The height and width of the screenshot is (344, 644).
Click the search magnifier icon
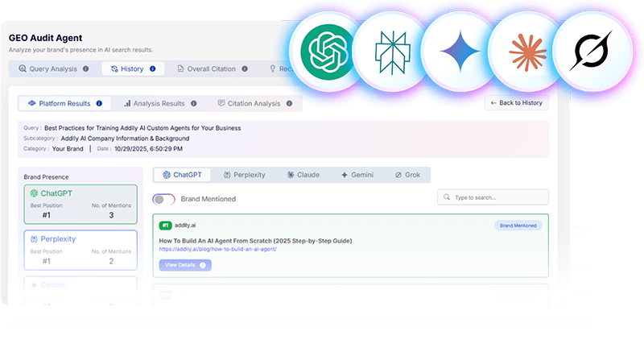[x=447, y=197]
